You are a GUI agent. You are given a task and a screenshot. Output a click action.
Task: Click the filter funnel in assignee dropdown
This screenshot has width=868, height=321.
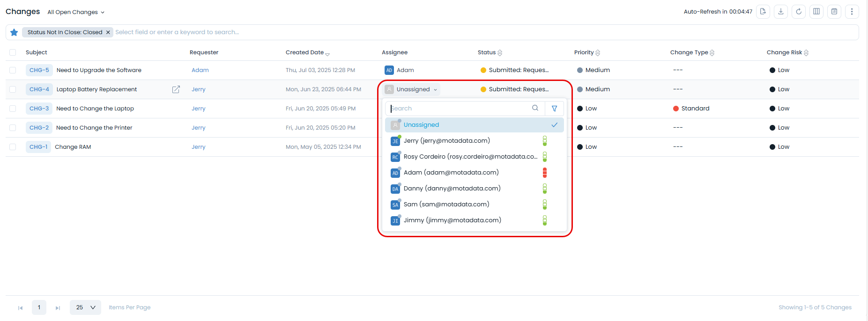tap(554, 109)
